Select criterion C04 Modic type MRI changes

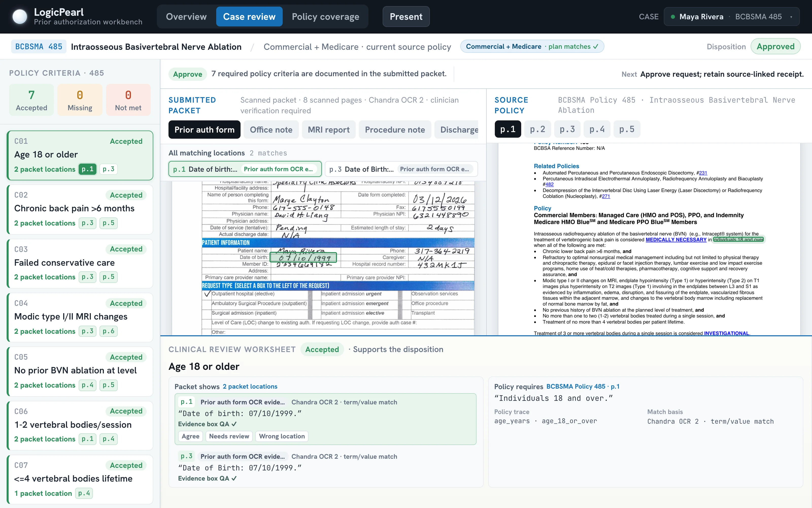[80, 317]
